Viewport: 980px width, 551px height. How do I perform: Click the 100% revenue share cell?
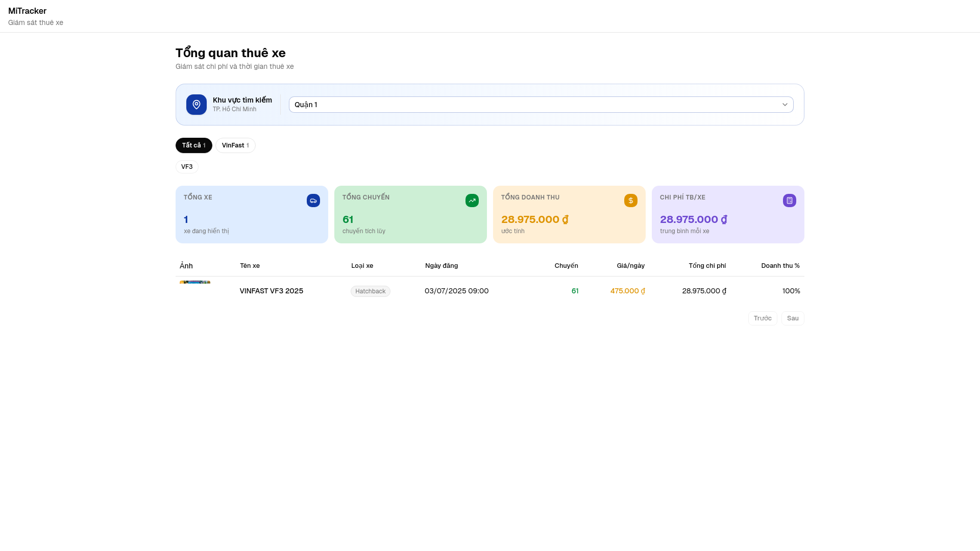[791, 291]
